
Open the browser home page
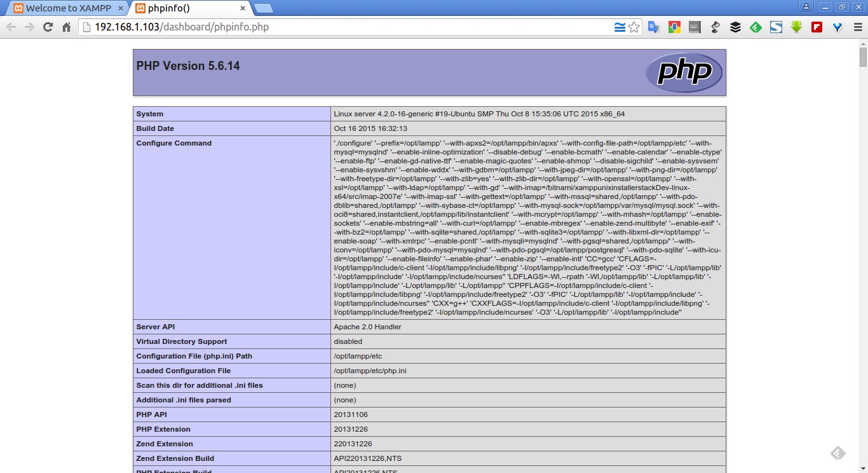tap(66, 27)
